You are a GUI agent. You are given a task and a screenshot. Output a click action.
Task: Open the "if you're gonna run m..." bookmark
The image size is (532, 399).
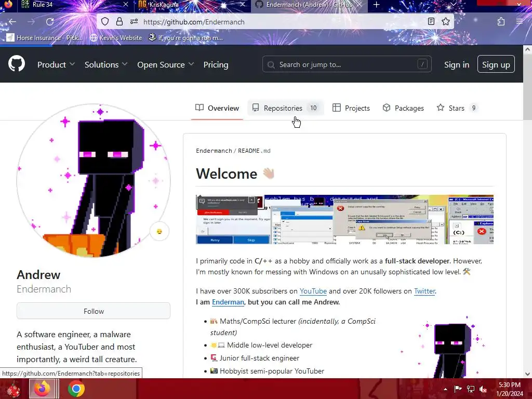pyautogui.click(x=185, y=37)
